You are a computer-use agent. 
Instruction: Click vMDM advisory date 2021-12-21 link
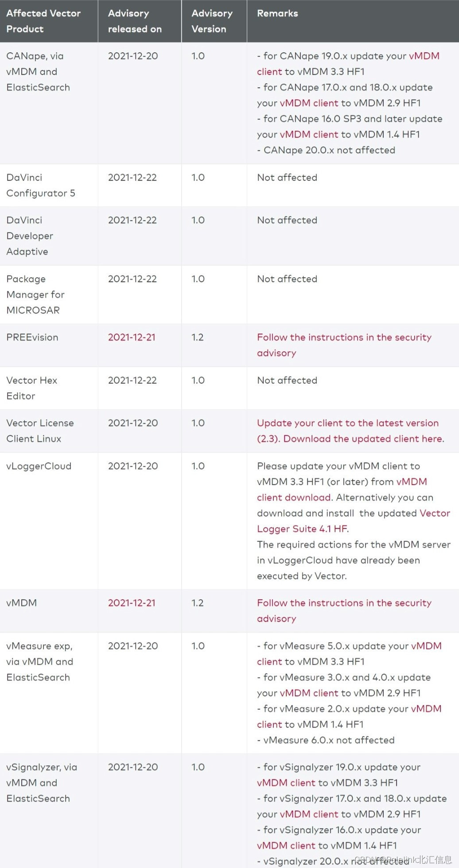tap(132, 603)
